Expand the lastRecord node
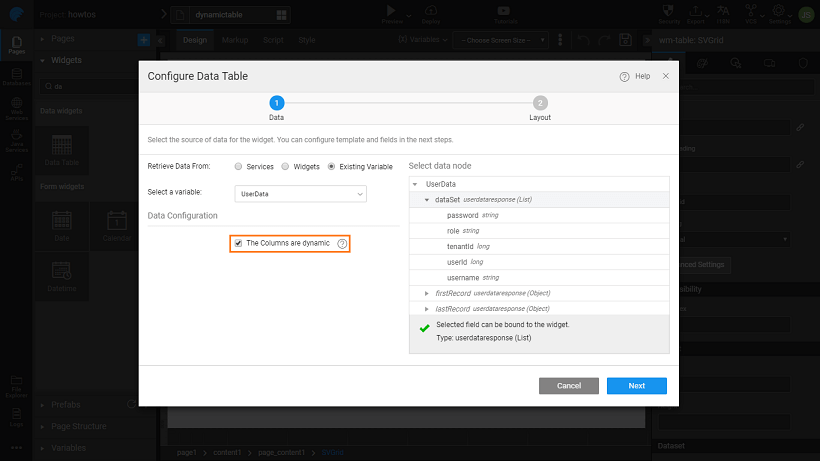 coord(427,308)
